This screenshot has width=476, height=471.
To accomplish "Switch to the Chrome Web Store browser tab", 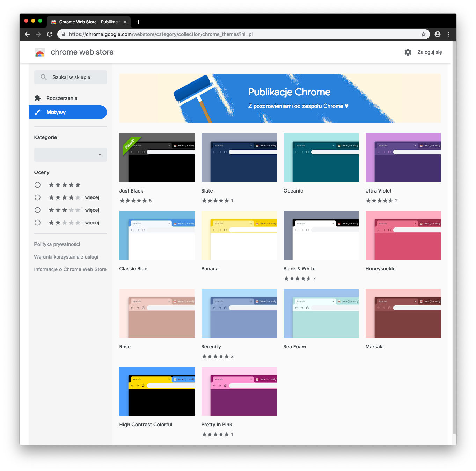I will [89, 22].
